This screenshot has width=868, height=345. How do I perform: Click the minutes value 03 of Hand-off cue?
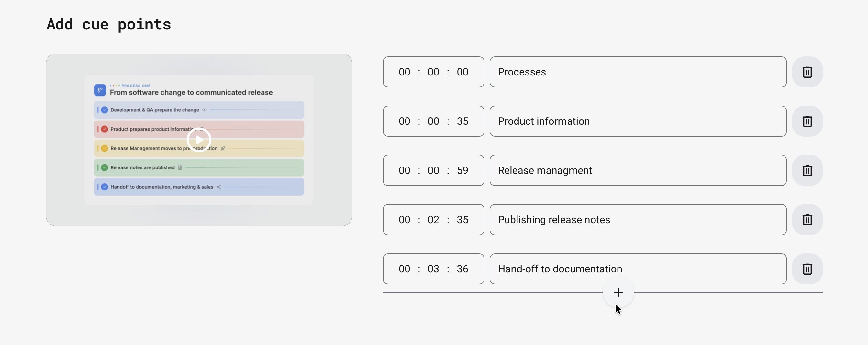point(433,269)
